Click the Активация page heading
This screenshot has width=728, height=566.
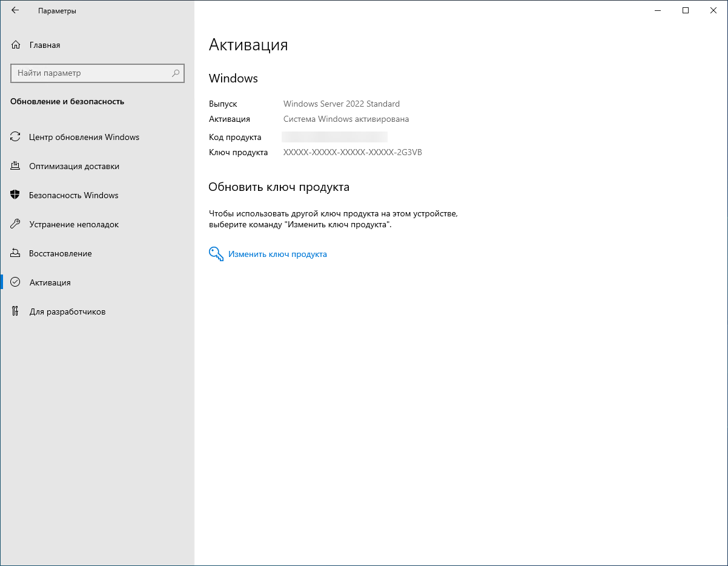(x=248, y=45)
